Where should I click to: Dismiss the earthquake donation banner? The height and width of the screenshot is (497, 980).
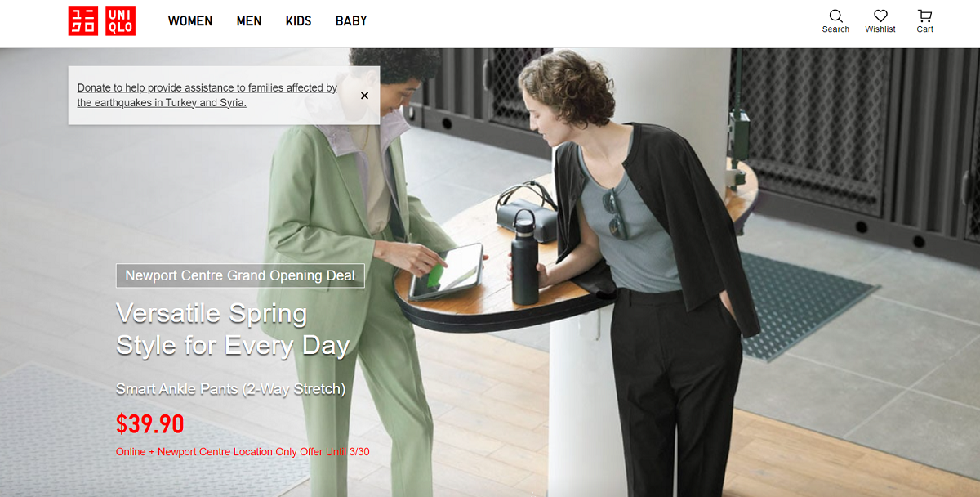coord(364,96)
